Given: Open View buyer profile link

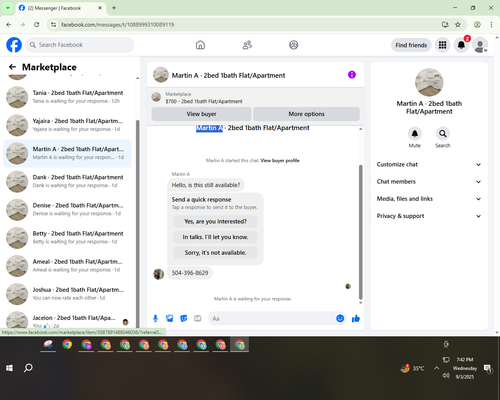Looking at the screenshot, I should 280,161.
